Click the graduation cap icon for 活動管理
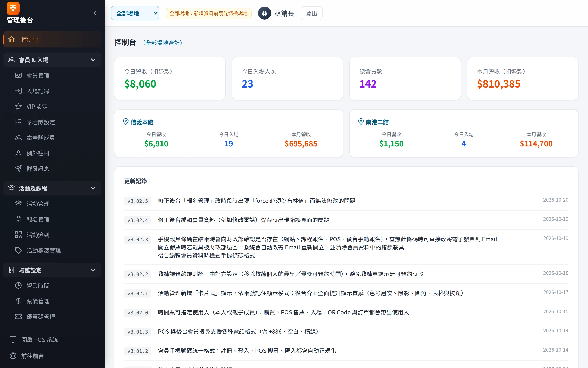 18,204
